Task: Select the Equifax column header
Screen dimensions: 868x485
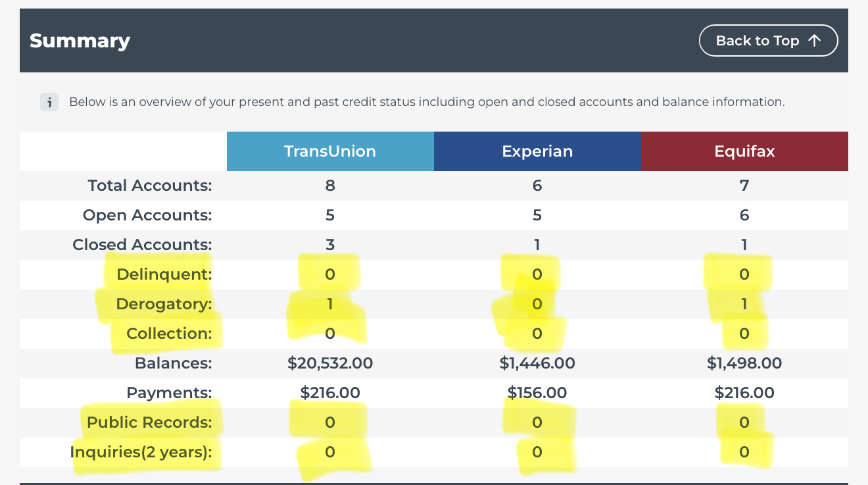Action: pos(744,151)
